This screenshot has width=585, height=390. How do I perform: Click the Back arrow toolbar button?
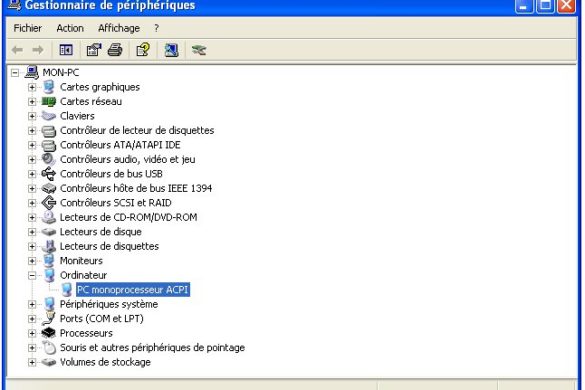pos(17,50)
